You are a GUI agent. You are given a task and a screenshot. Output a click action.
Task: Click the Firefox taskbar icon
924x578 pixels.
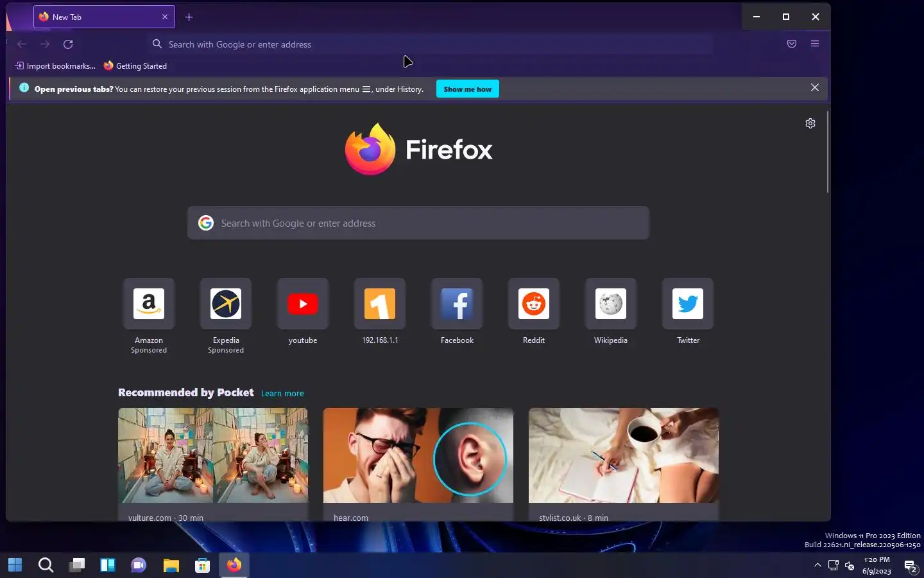click(x=234, y=565)
